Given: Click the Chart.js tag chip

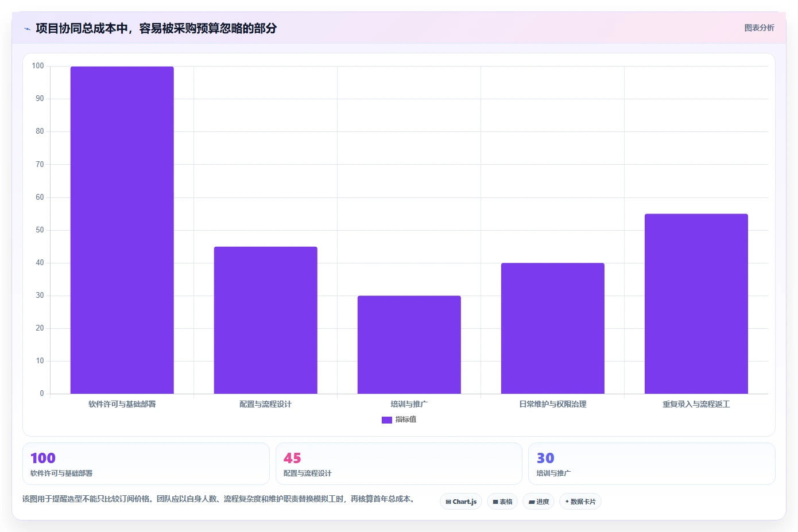Looking at the screenshot, I should [x=461, y=502].
